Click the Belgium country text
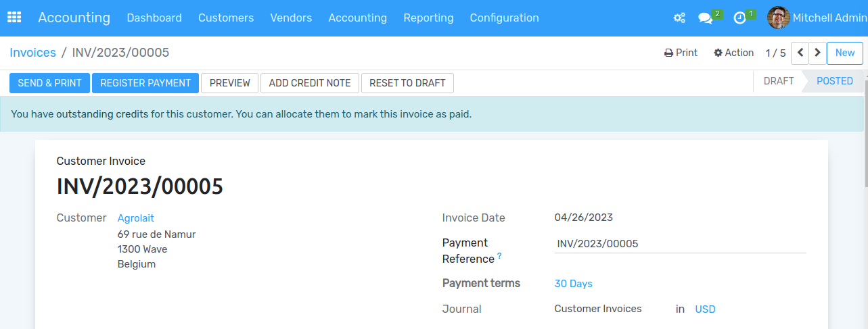 (x=137, y=264)
